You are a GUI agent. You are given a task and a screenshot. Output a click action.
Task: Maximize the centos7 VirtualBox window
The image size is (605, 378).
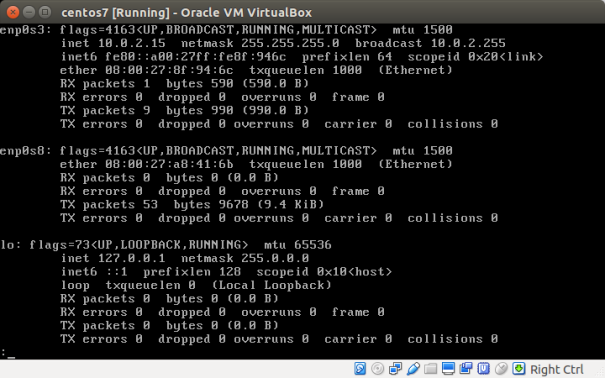click(x=45, y=12)
